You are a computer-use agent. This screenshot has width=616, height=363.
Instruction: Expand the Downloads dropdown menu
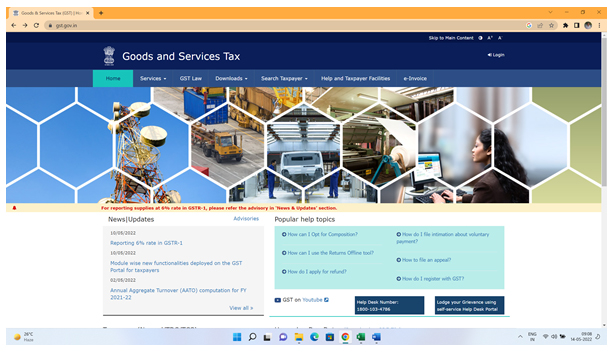[231, 79]
